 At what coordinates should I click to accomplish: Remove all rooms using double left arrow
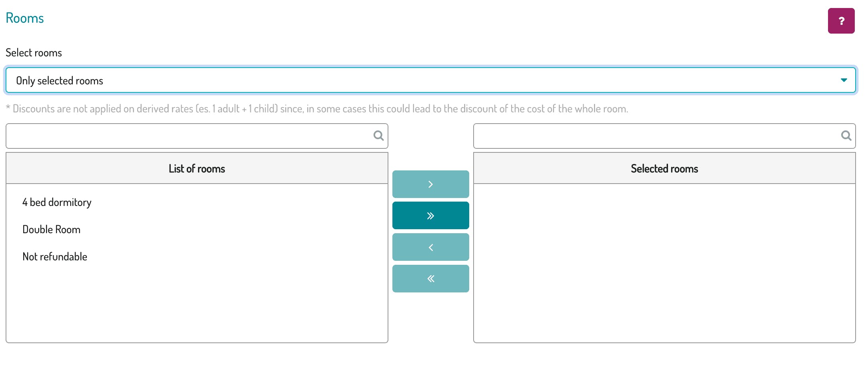tap(430, 279)
